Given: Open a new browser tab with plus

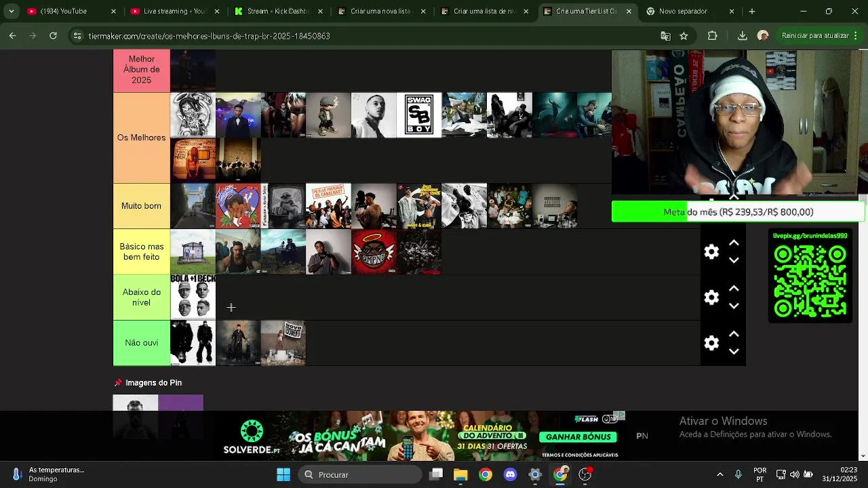Looking at the screenshot, I should click(x=751, y=12).
